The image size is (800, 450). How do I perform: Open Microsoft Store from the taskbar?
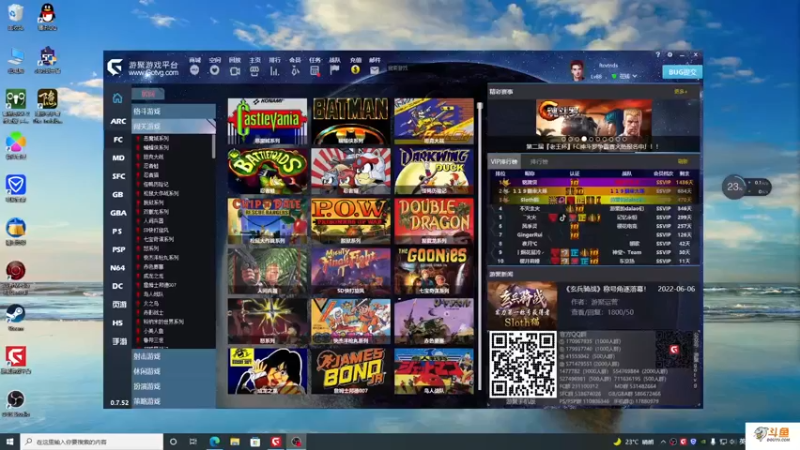[255, 441]
